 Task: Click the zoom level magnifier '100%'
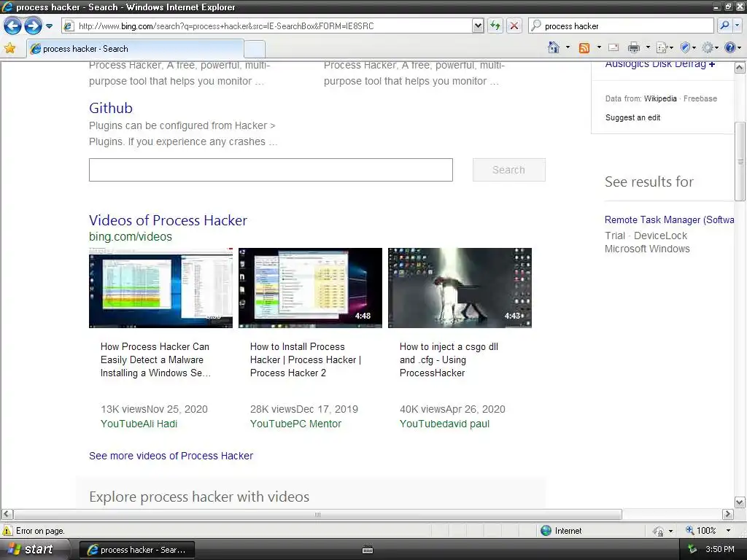[x=701, y=531]
